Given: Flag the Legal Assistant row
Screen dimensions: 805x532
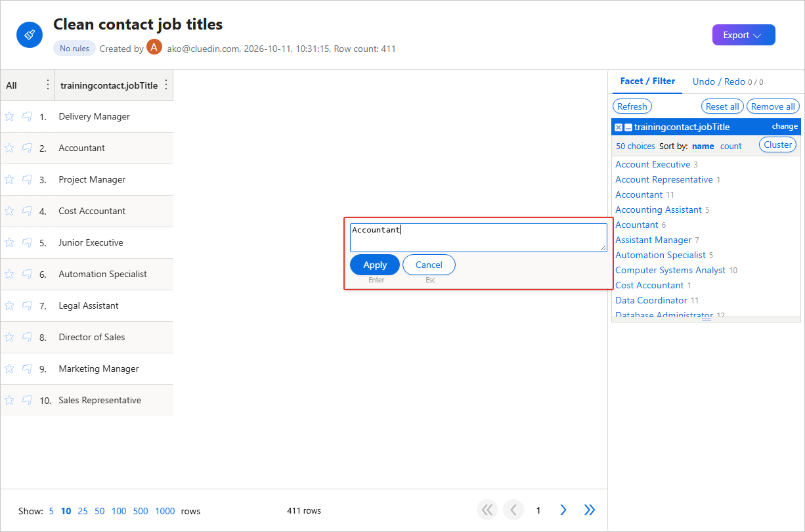Looking at the screenshot, I should (27, 305).
